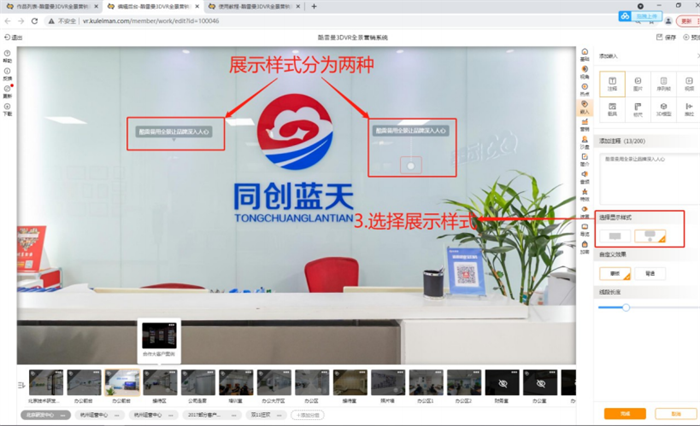This screenshot has width=700, height=426.
Task: Open the 视角 view-angle sidebar icon
Action: point(584,72)
